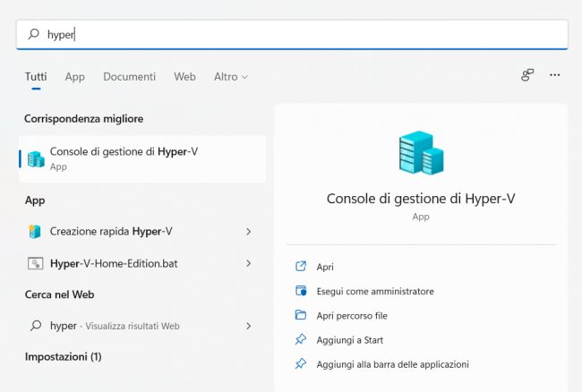Open the feedback/account icon at top right
Viewport: 582px width, 392px height.
pos(527,75)
